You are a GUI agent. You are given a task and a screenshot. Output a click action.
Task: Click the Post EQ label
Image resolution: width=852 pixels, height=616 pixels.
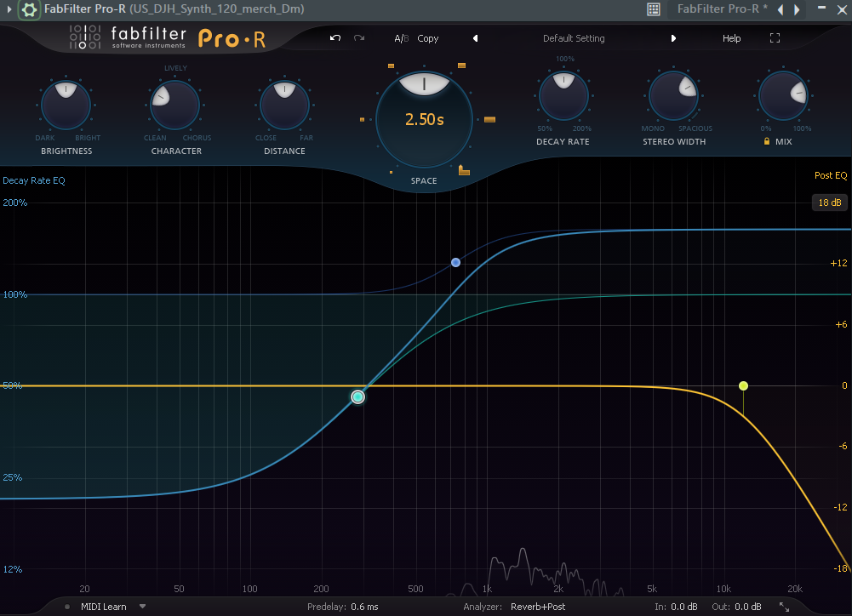830,175
